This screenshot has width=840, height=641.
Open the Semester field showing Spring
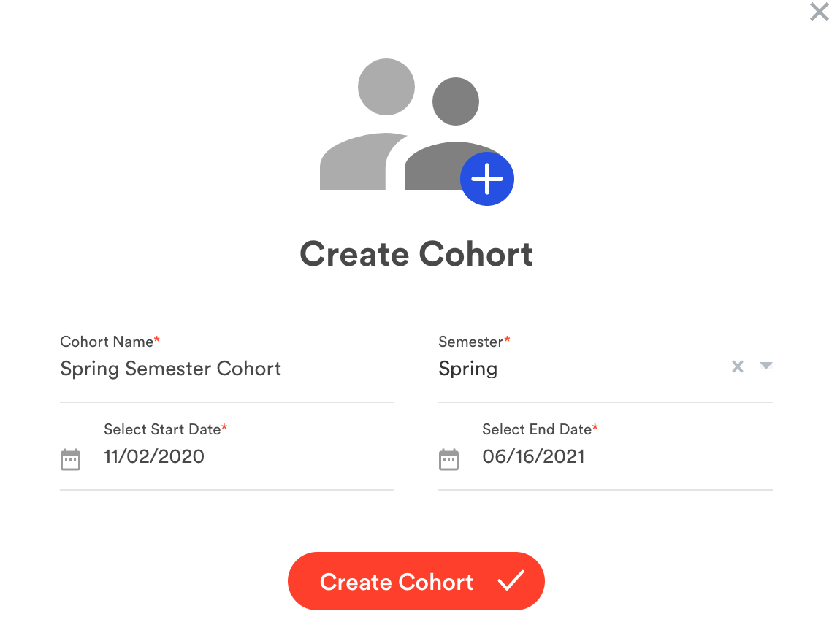click(x=570, y=369)
